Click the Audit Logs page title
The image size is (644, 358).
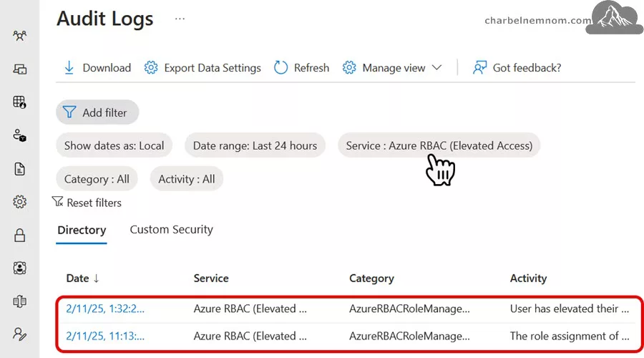click(x=105, y=19)
